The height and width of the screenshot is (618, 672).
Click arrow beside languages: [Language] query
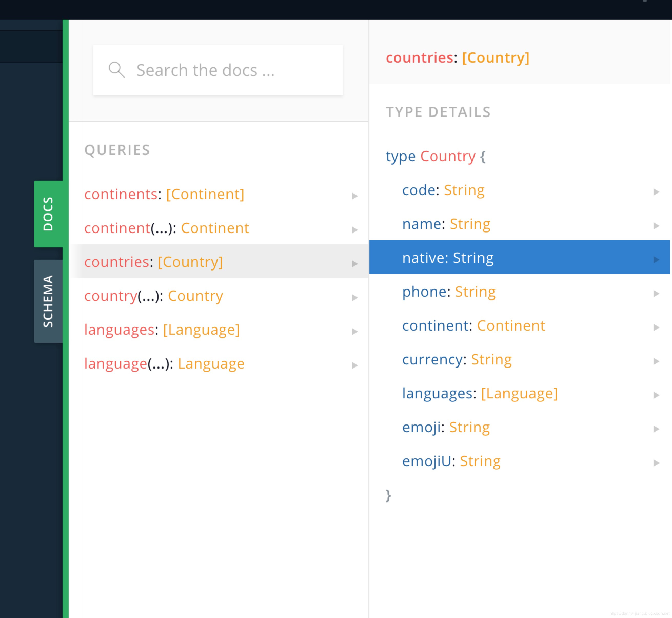click(354, 331)
